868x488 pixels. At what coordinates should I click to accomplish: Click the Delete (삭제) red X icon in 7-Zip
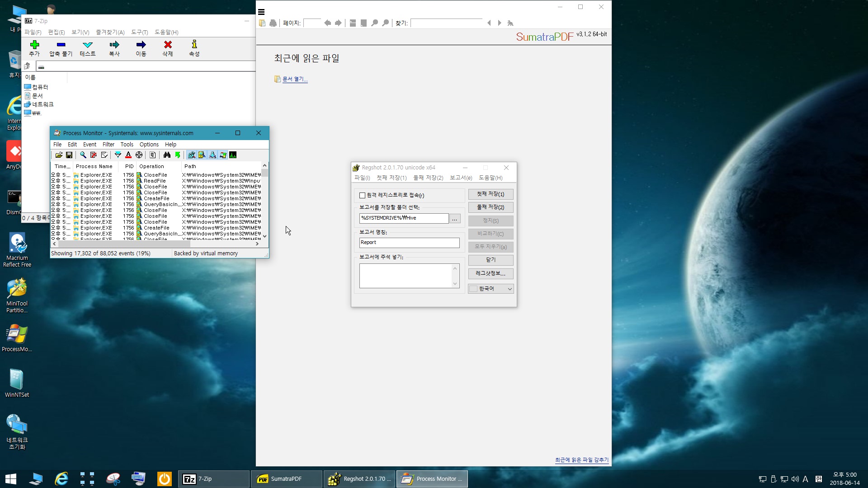(x=168, y=45)
